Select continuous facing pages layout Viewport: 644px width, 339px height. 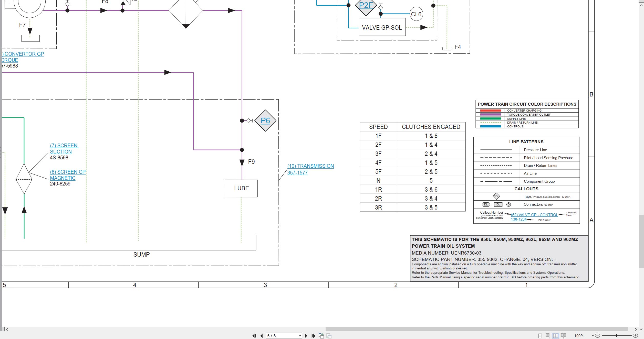click(563, 336)
